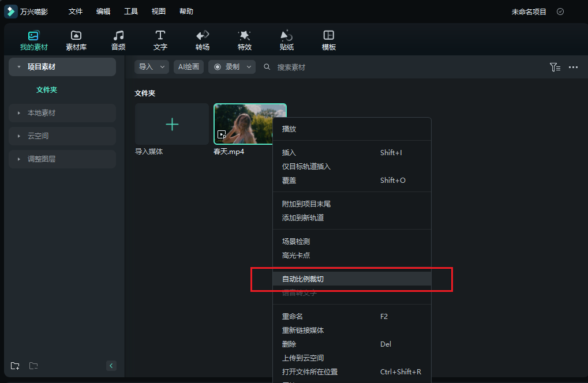Viewport: 588px width, 383px height.
Task: Click the new folder icon at bottom left
Action: 14,365
